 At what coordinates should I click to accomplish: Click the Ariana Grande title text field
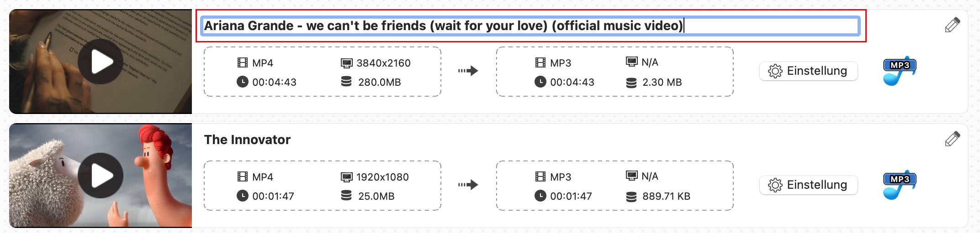point(530,26)
